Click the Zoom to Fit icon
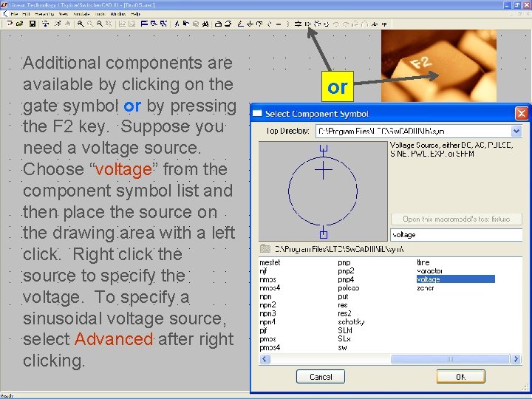Viewport: 532px width, 399px height. point(109,24)
